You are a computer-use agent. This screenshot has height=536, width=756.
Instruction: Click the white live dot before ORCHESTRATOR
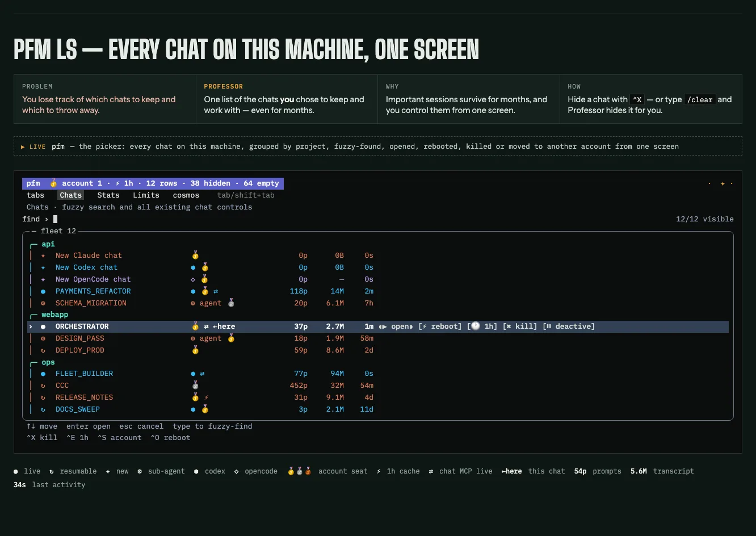(x=43, y=326)
